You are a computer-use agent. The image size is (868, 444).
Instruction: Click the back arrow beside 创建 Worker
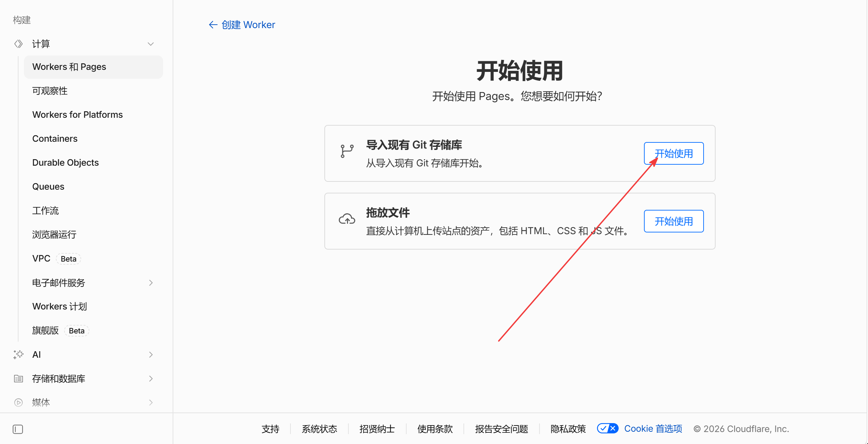(213, 25)
